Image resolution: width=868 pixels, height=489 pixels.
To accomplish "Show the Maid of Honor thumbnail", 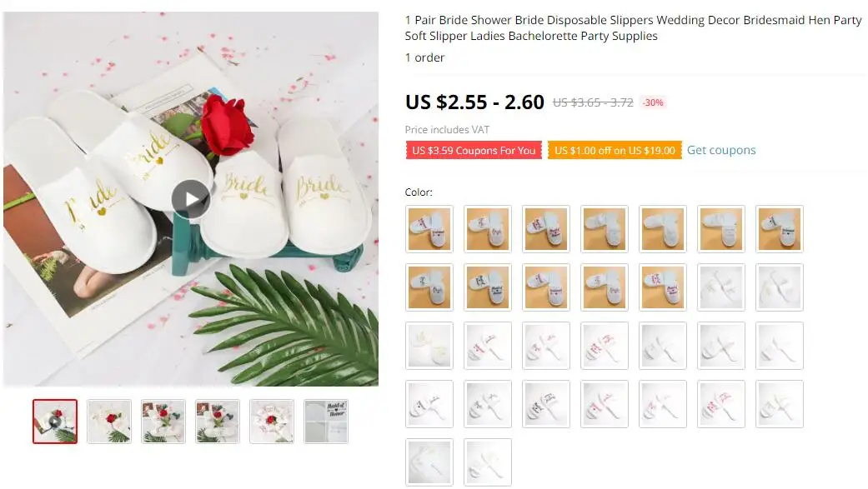I will (326, 422).
